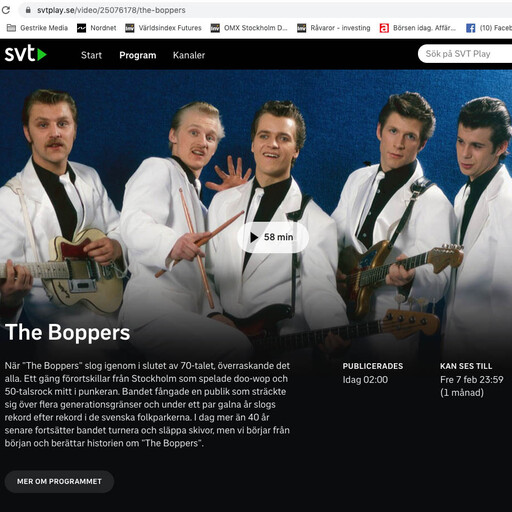Open the OMX Stockholm bookmark
The image size is (512, 512).
249,28
